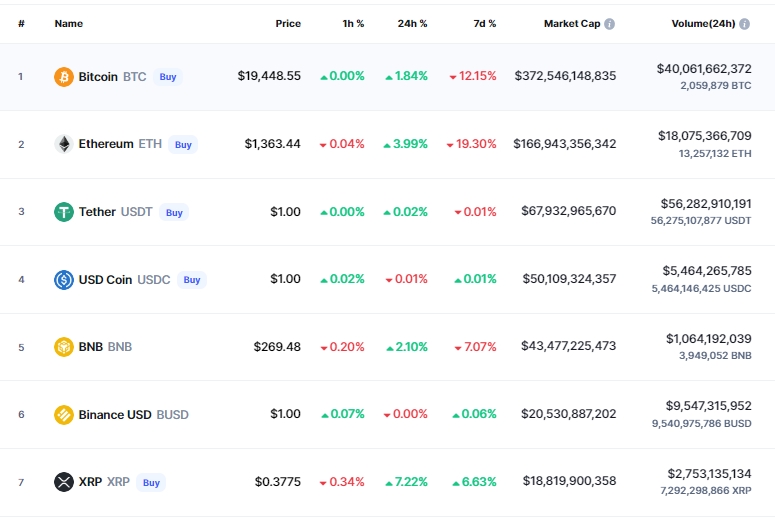Click BNB price $269.48

277,347
